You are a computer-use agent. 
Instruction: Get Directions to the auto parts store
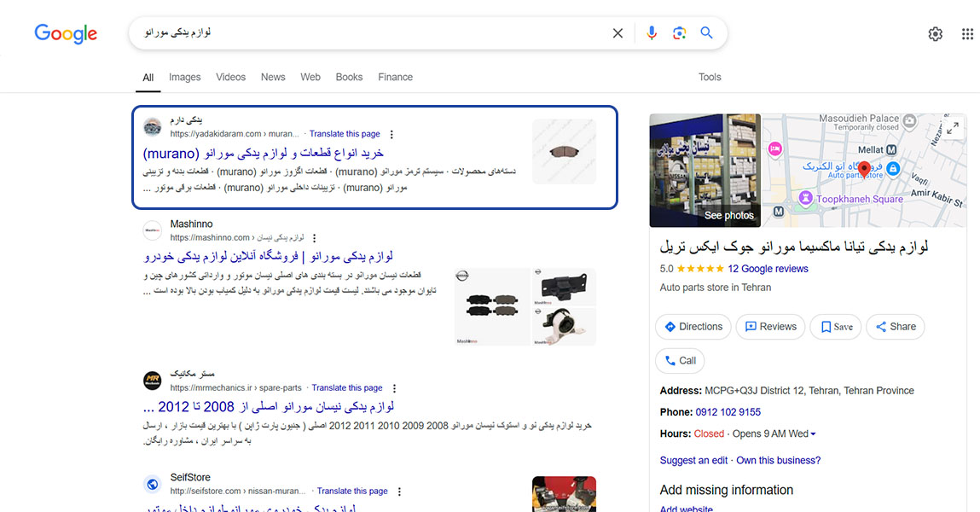point(693,327)
